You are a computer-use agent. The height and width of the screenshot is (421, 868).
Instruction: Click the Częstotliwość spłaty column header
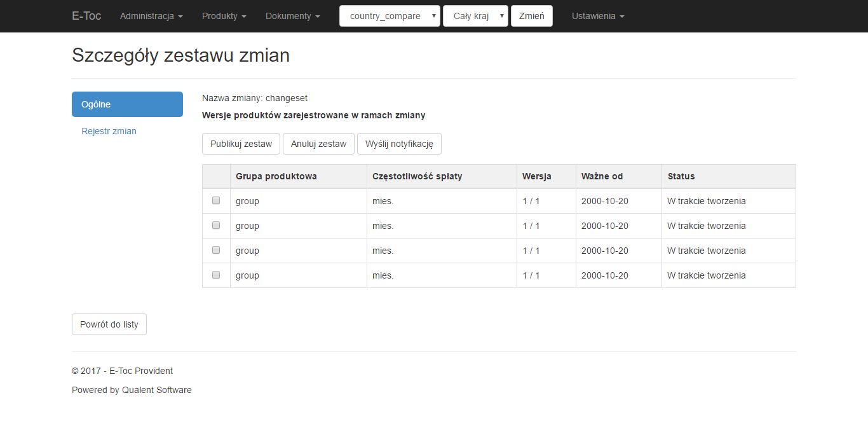point(442,176)
